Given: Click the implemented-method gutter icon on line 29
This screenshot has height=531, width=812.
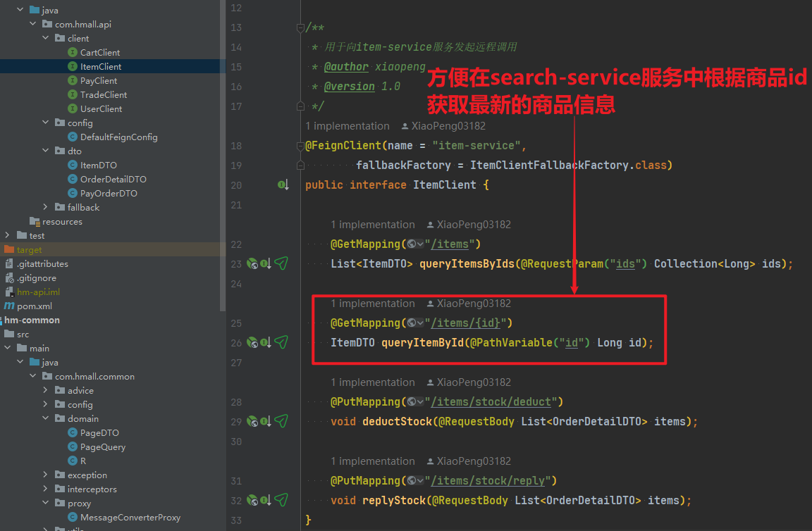Looking at the screenshot, I should (x=266, y=422).
